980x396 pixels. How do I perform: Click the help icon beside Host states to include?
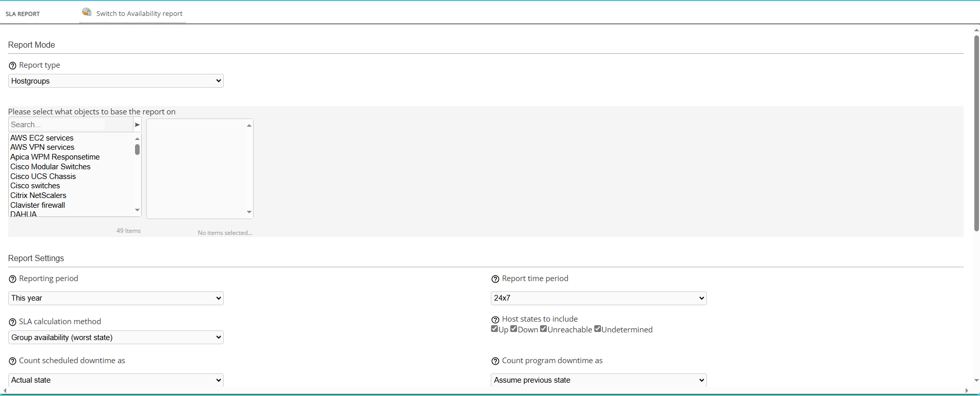tap(495, 320)
